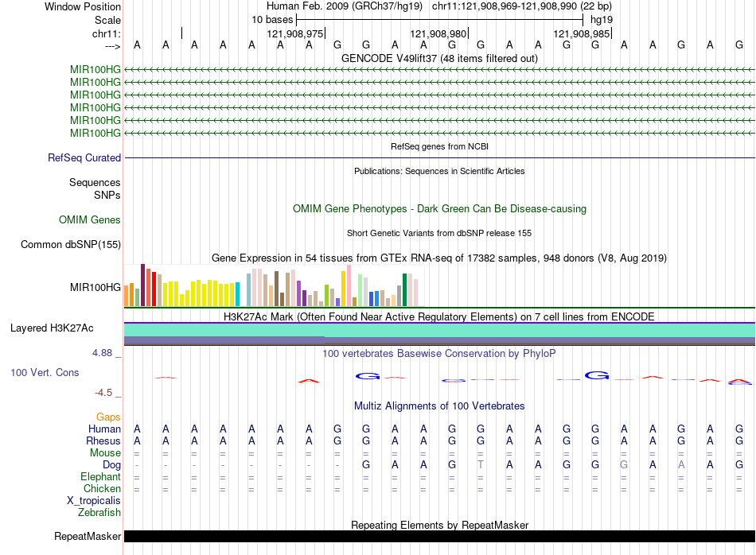The width and height of the screenshot is (756, 555).
Task: Open the RefSeq genes from NCBI track title
Action: pos(439,146)
